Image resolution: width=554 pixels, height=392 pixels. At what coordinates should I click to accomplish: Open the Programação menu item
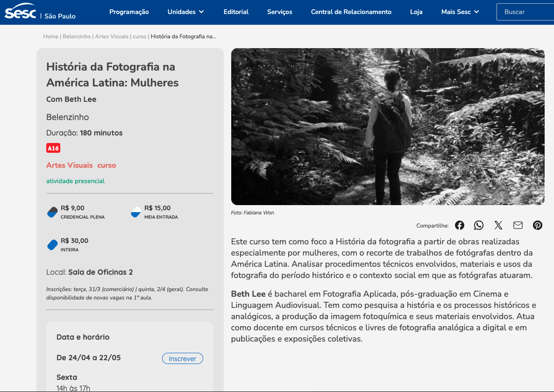[129, 12]
